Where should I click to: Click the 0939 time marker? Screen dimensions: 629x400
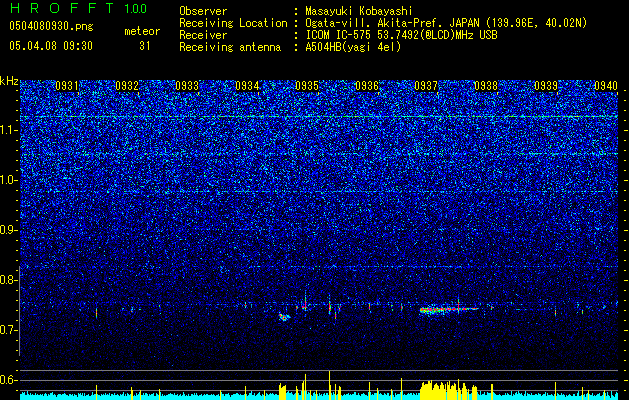point(546,86)
